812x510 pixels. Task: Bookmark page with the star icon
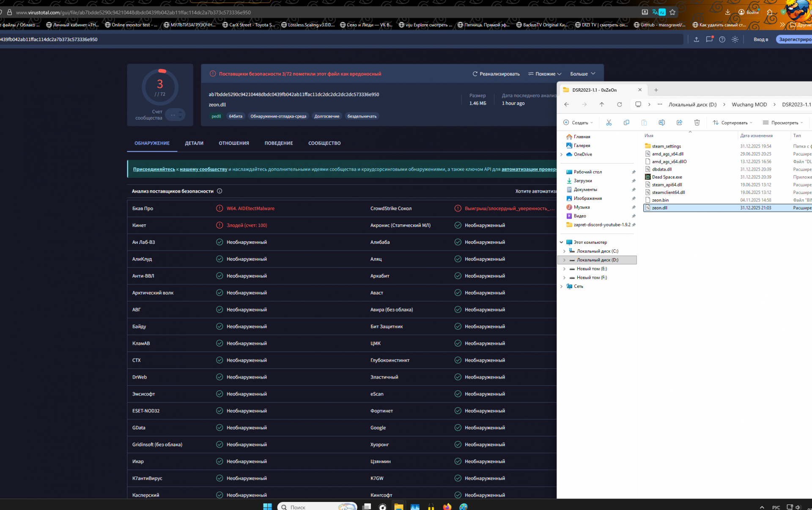click(x=672, y=12)
